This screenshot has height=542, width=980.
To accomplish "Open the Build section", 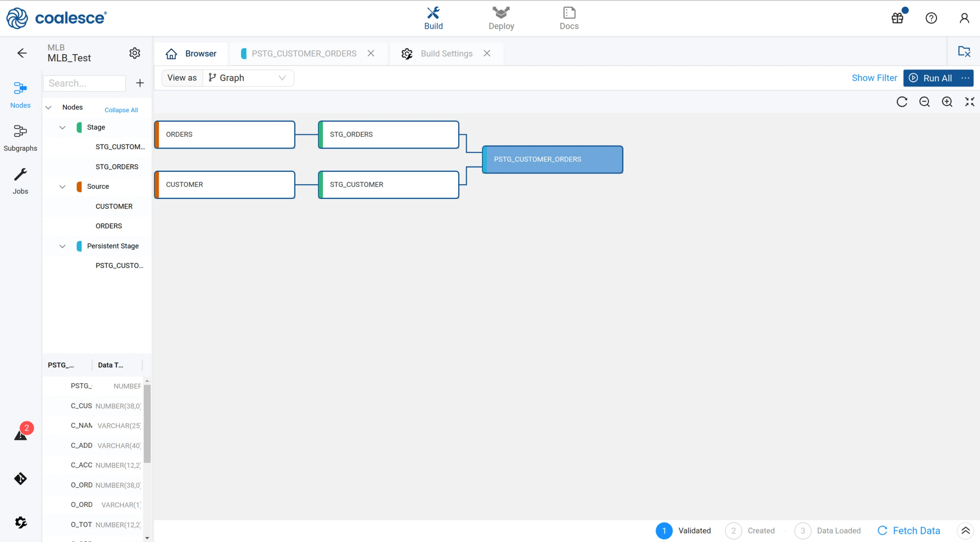I will click(x=433, y=18).
